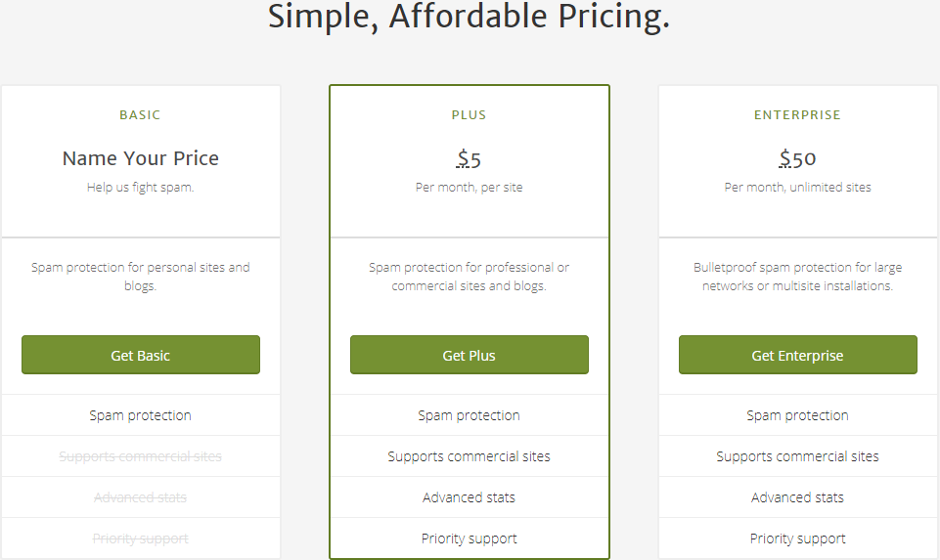940x560 pixels.
Task: Click Spam protection feature in Plus column
Action: click(469, 415)
